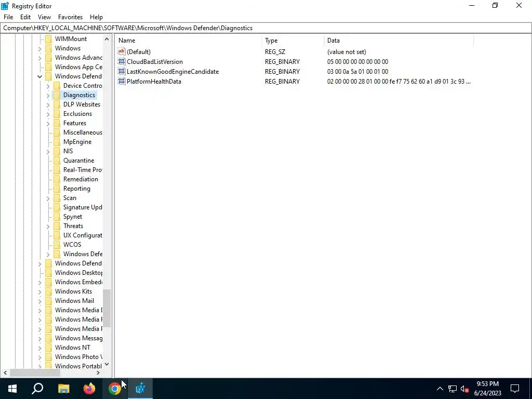Click PlatformHealthData's data value
Viewport: 532px width, 399px height.
(398, 82)
